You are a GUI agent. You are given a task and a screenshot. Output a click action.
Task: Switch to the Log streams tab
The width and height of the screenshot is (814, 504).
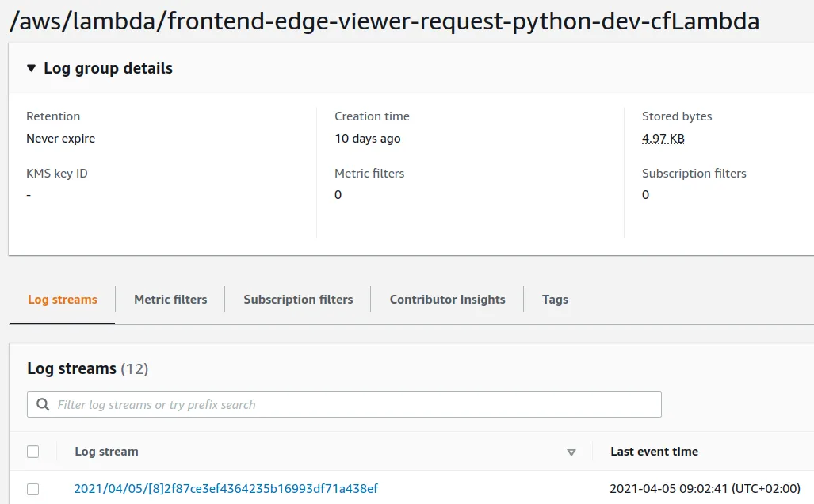(63, 300)
